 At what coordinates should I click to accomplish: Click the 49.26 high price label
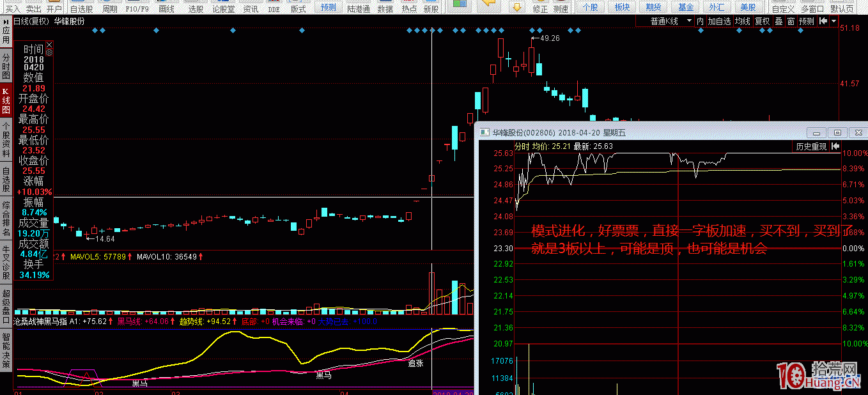[550, 38]
